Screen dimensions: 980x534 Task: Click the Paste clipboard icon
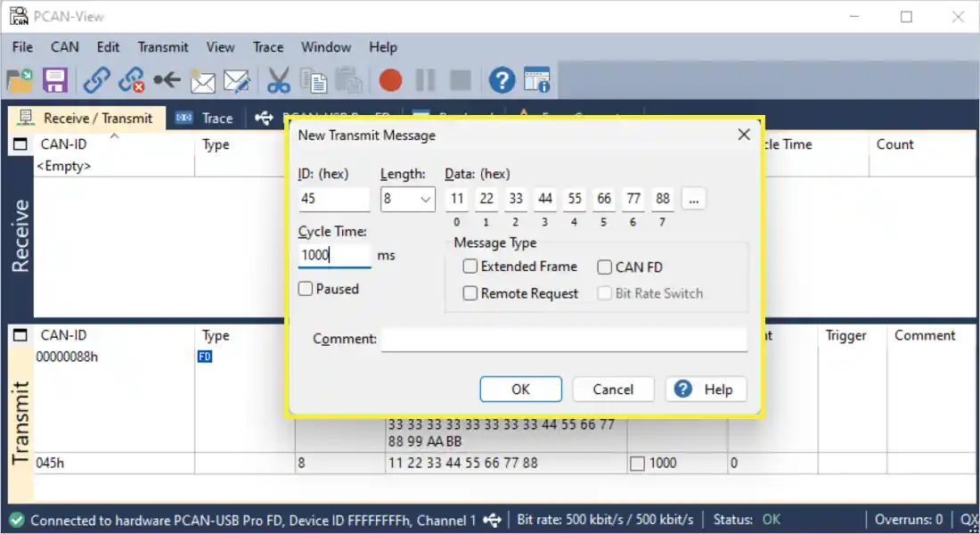(x=348, y=80)
